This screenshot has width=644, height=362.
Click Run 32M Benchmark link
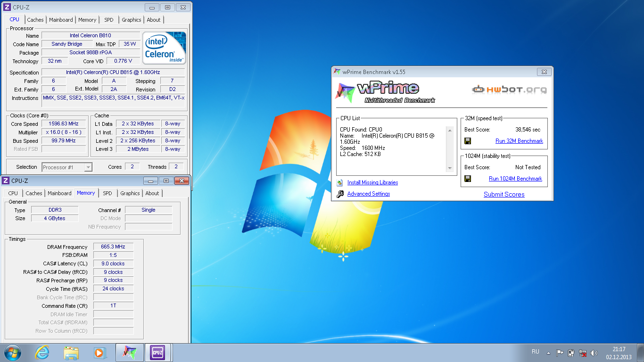click(x=519, y=141)
